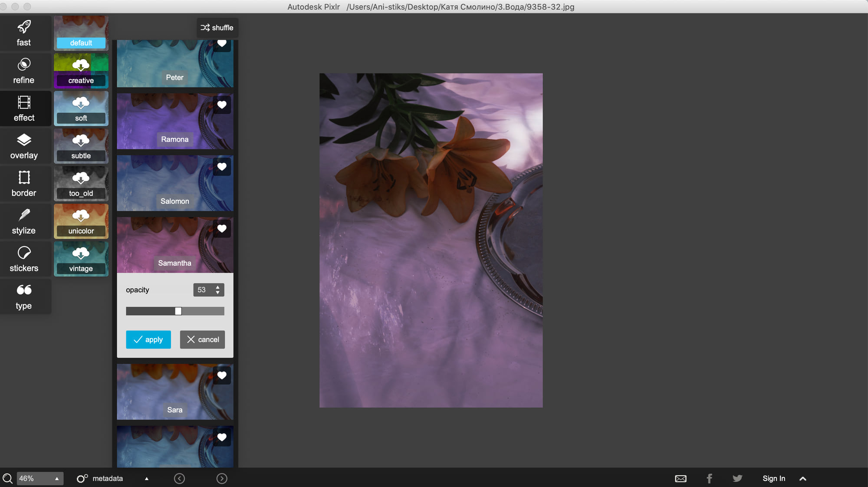
Task: Apply the Samantha effect
Action: click(148, 339)
